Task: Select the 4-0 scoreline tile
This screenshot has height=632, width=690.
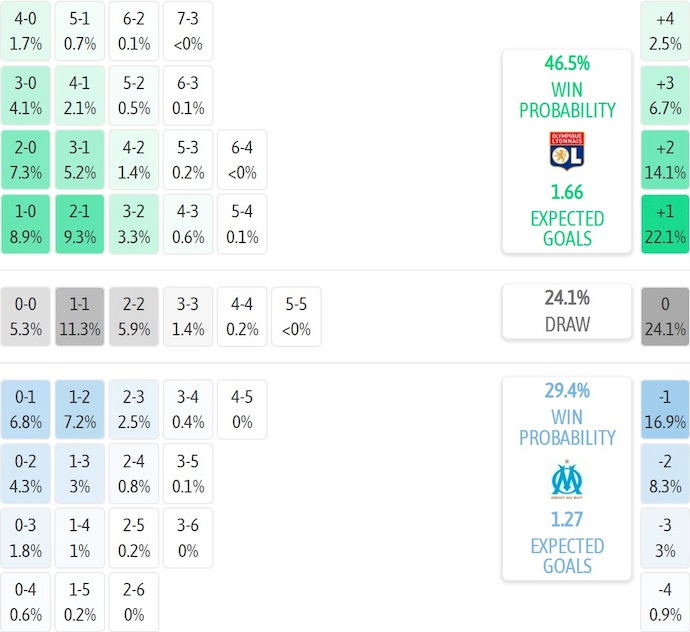Action: [26, 31]
